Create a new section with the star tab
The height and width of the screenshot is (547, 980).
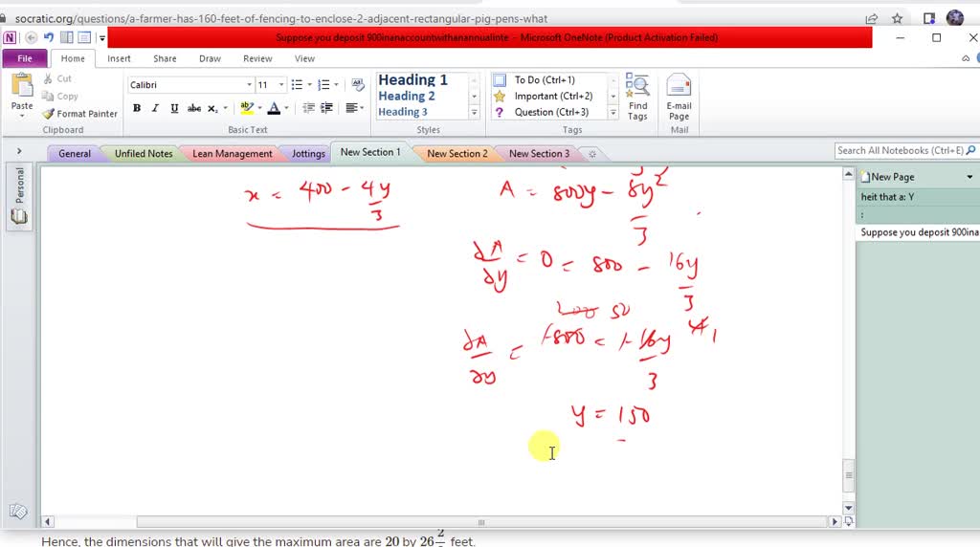pyautogui.click(x=591, y=154)
